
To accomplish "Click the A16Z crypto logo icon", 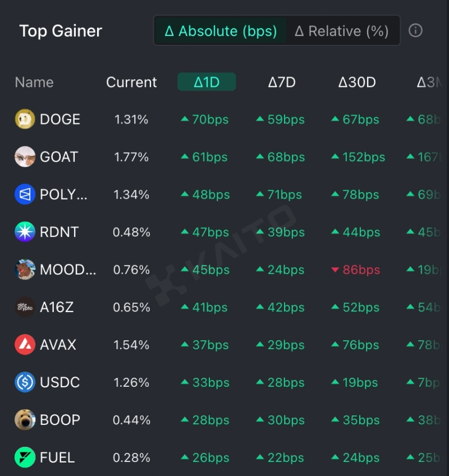I will coord(25,308).
